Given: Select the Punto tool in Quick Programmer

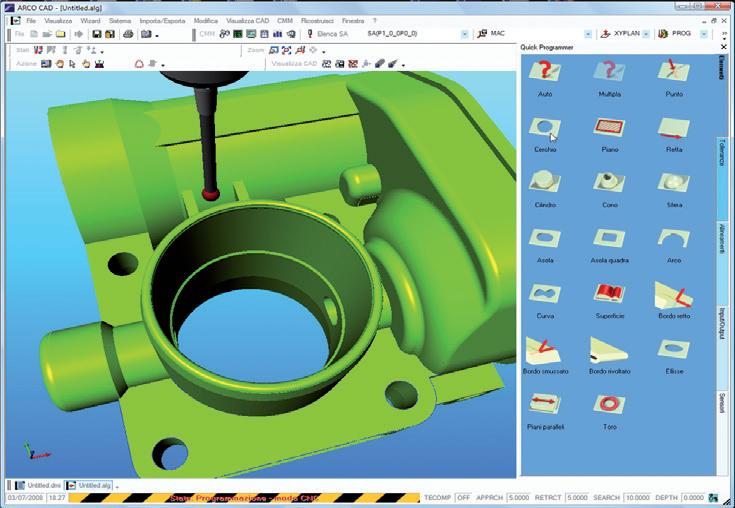Looking at the screenshot, I should 674,78.
